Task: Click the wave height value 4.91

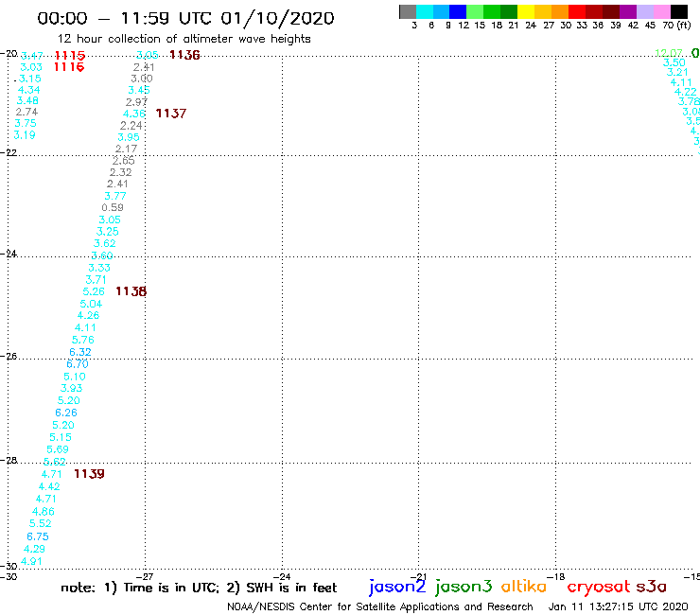Action: 31,561
